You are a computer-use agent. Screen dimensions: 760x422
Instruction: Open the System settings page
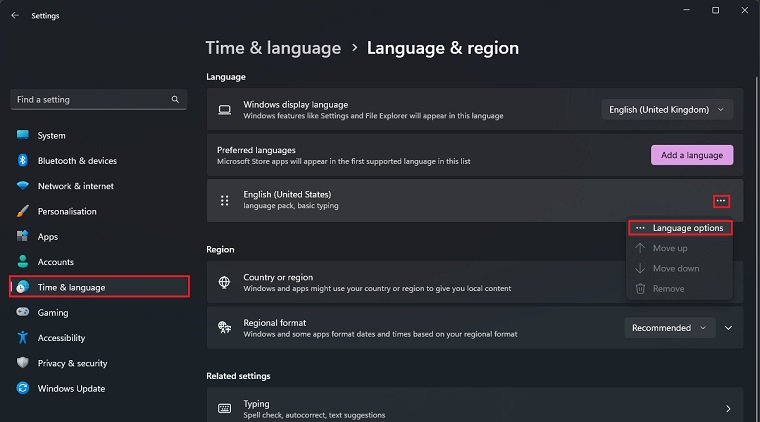coord(99,135)
